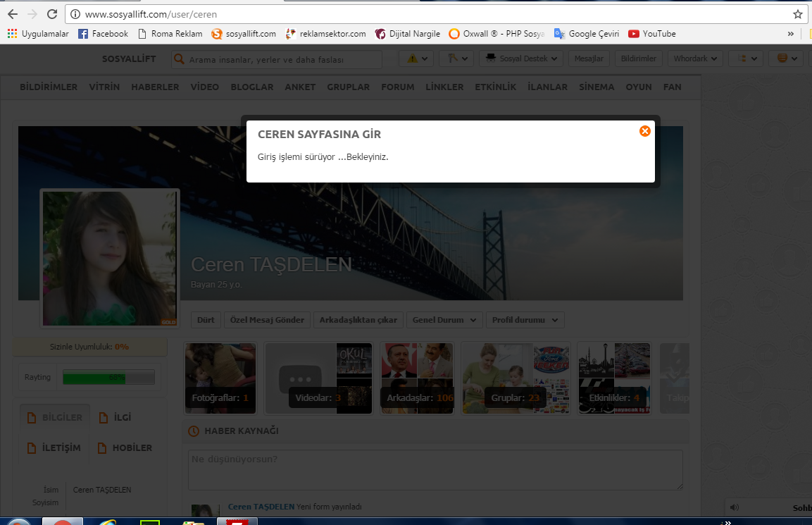Expand the Whordark user menu
This screenshot has height=525, width=812.
695,58
